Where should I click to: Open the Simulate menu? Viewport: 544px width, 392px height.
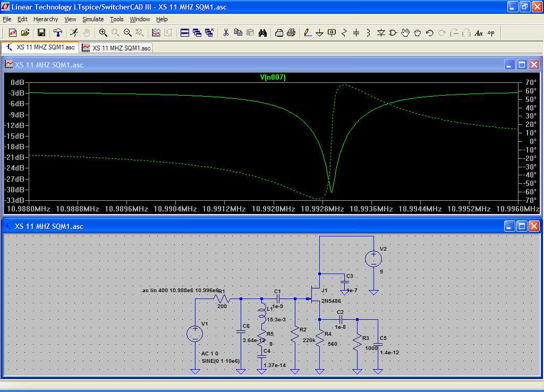(x=93, y=19)
